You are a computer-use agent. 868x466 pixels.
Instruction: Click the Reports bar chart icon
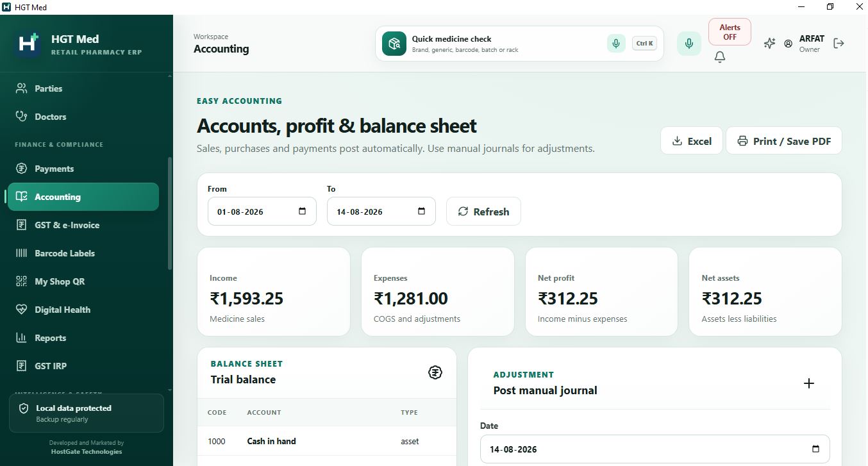[22, 338]
